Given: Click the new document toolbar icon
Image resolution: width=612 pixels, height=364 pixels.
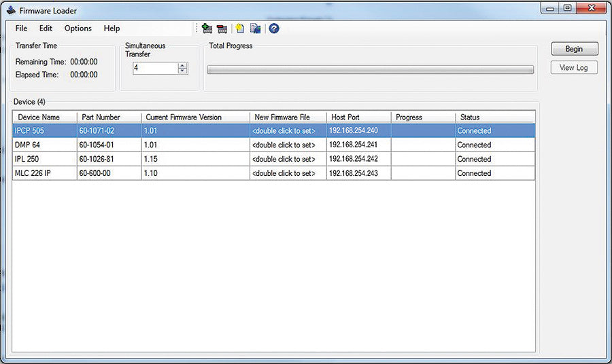Looking at the screenshot, I should point(239,29).
